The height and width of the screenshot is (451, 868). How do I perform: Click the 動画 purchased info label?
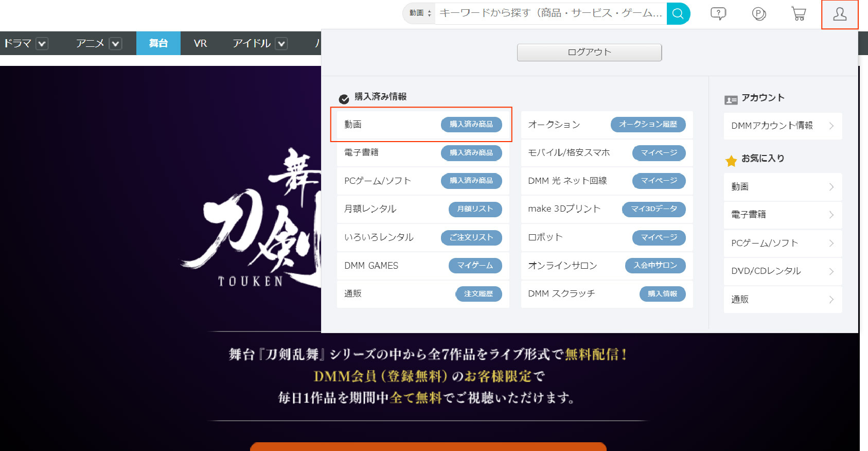353,125
